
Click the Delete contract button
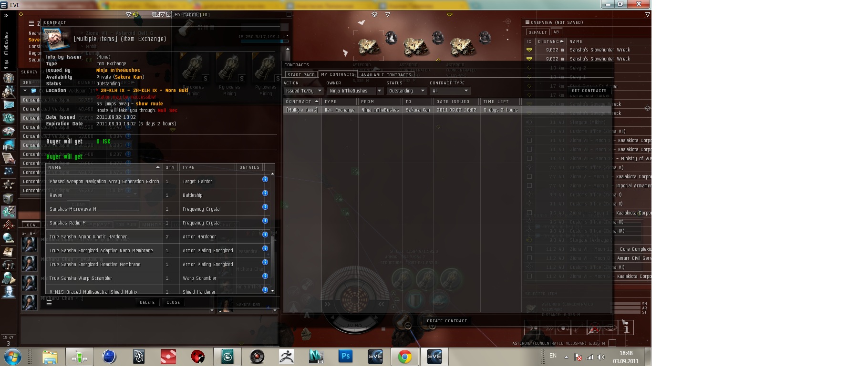point(147,302)
